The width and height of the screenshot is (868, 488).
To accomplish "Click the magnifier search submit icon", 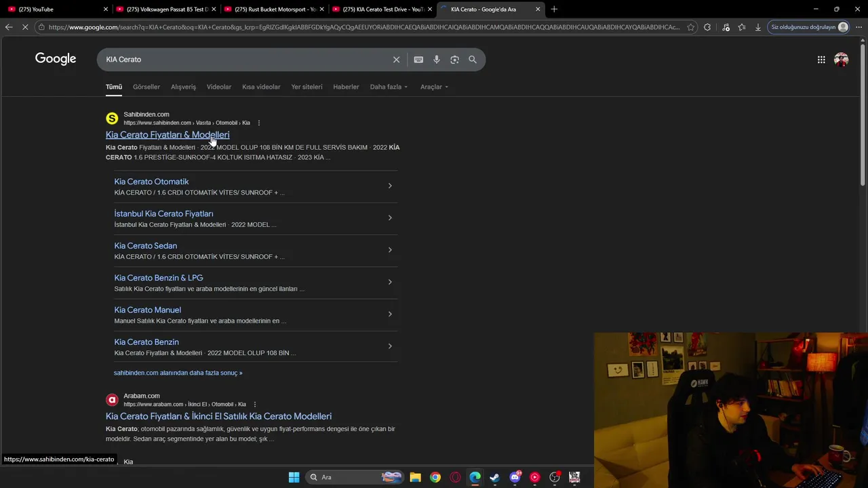I will point(473,60).
